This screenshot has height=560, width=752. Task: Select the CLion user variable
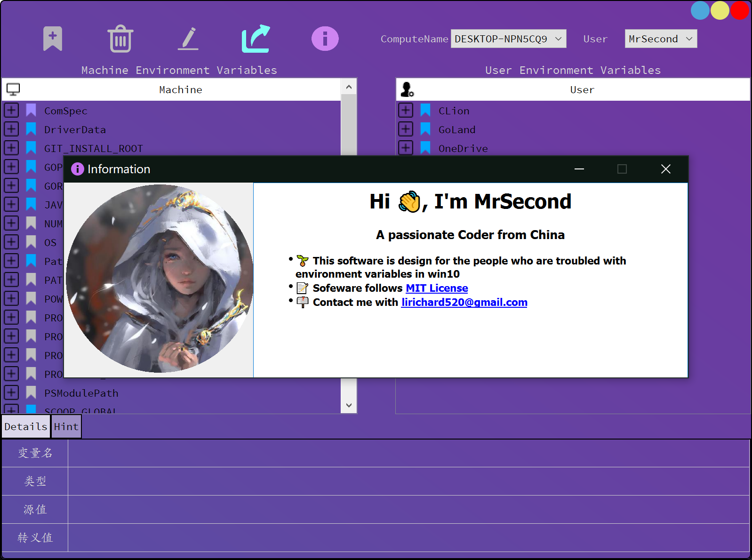click(x=454, y=111)
